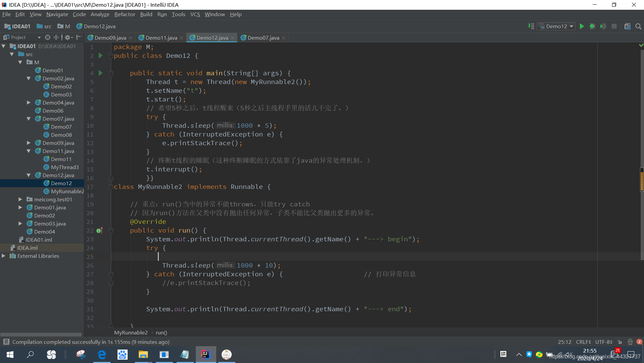This screenshot has width=644, height=363.
Task: Open Search Everywhere magnifier icon
Action: click(638, 26)
